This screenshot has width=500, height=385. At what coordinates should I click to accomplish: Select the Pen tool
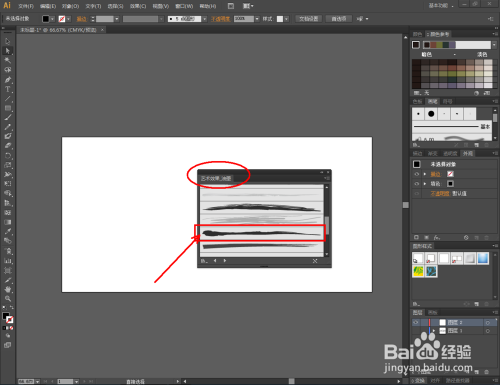[7, 80]
